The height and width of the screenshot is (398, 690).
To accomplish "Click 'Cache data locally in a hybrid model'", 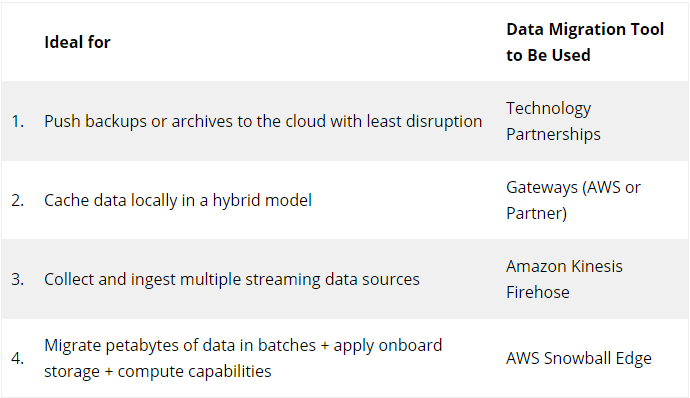I will tap(178, 200).
